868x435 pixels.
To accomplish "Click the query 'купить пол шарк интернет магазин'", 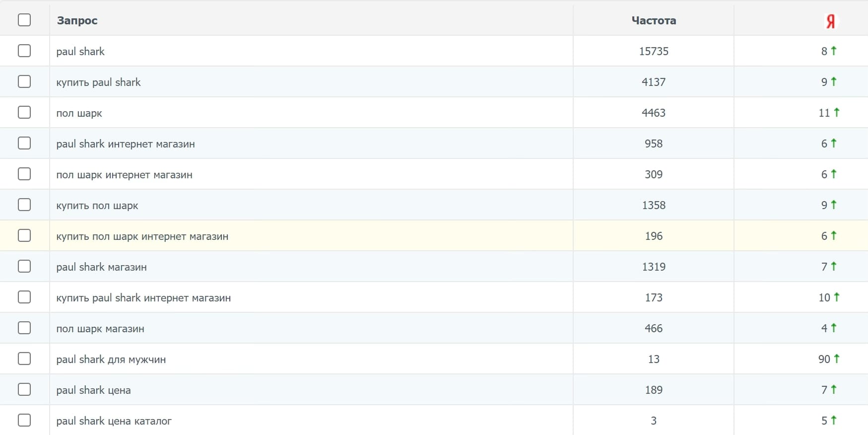I will coord(142,236).
